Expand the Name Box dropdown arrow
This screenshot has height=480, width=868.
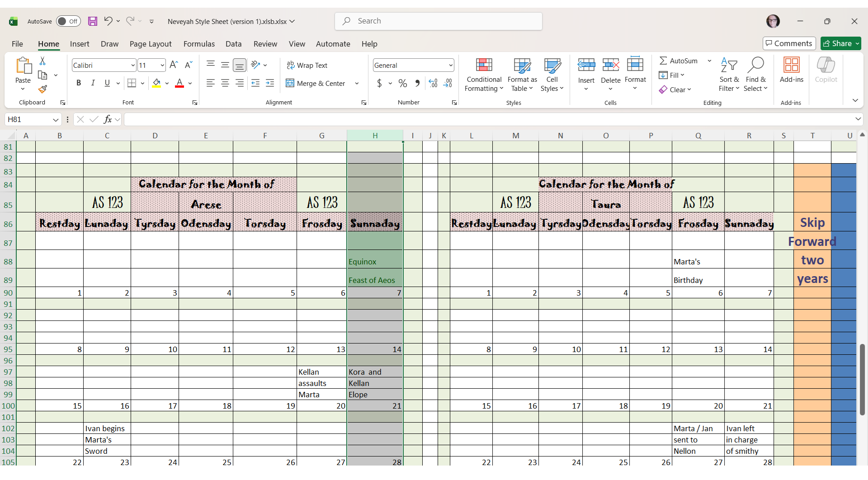coord(56,120)
